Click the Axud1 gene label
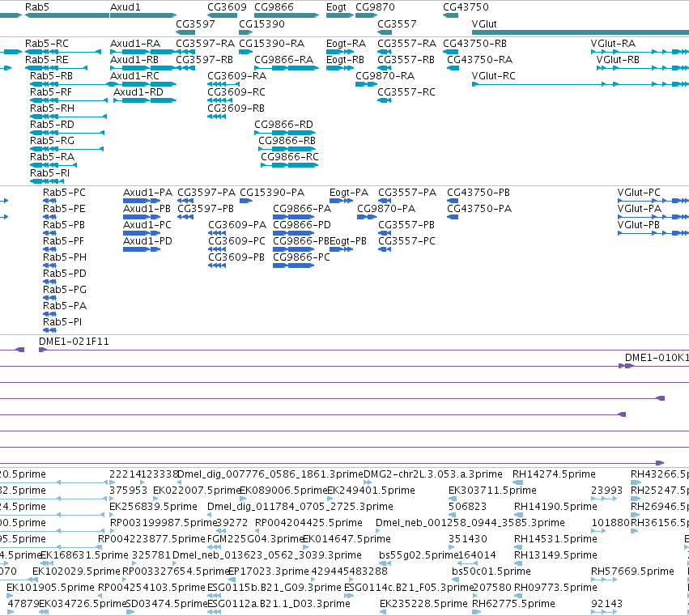Screen dimensions: 689x616 (x=125, y=7)
